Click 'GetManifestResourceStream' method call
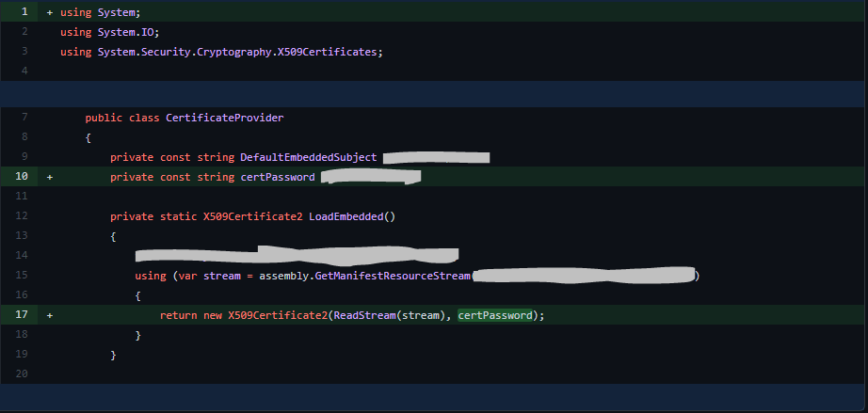The height and width of the screenshot is (413, 868). [x=393, y=276]
